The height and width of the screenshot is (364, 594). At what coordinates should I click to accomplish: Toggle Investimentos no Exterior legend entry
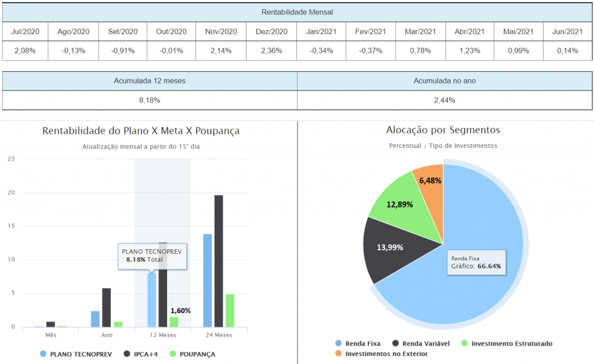coord(381,354)
